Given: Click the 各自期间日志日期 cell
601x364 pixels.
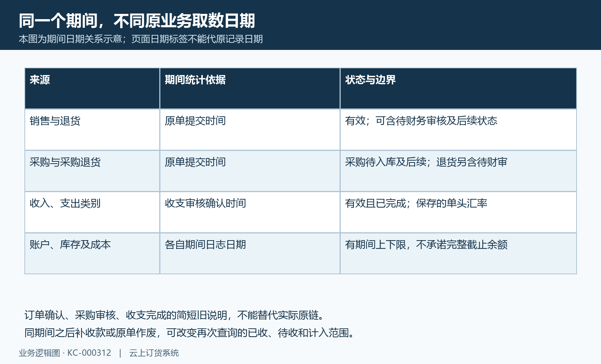Looking at the screenshot, I should pos(250,254).
